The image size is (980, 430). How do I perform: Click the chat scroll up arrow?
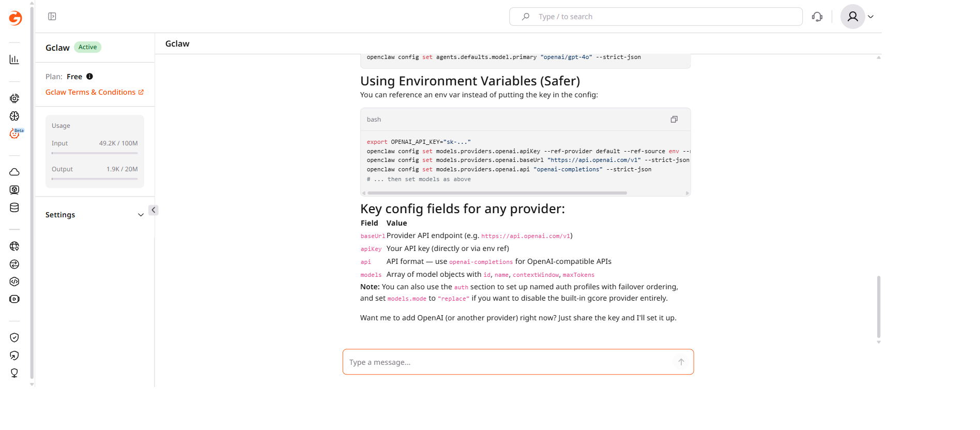(879, 57)
